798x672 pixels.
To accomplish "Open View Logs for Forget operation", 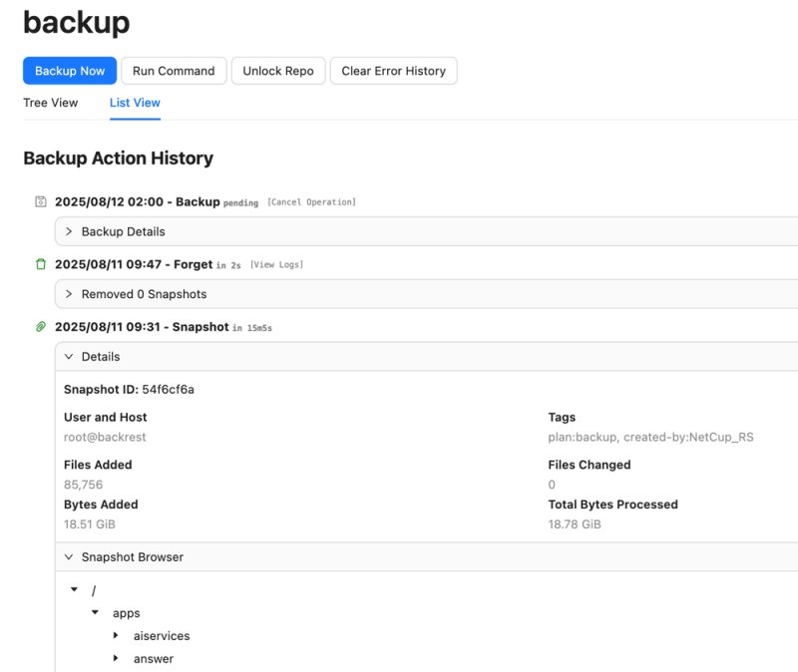I will 276,264.
